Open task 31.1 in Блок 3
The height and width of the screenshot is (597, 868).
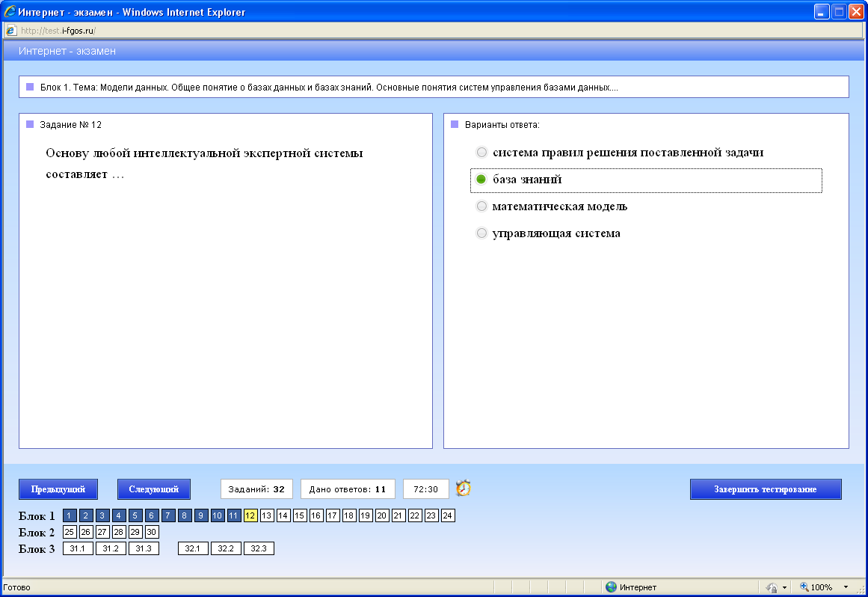pos(78,548)
